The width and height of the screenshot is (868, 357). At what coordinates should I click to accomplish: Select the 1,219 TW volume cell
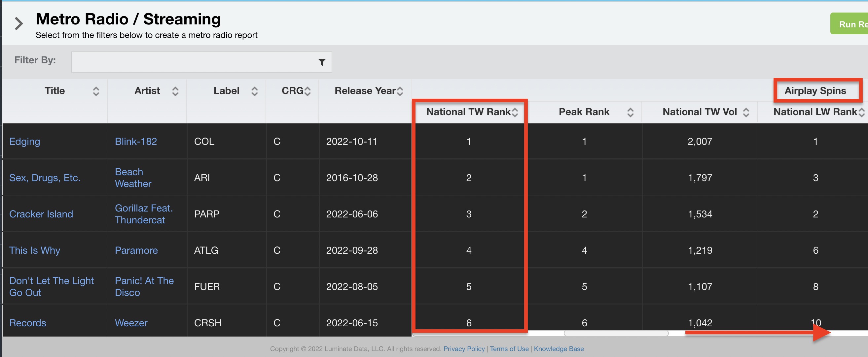[x=700, y=250]
